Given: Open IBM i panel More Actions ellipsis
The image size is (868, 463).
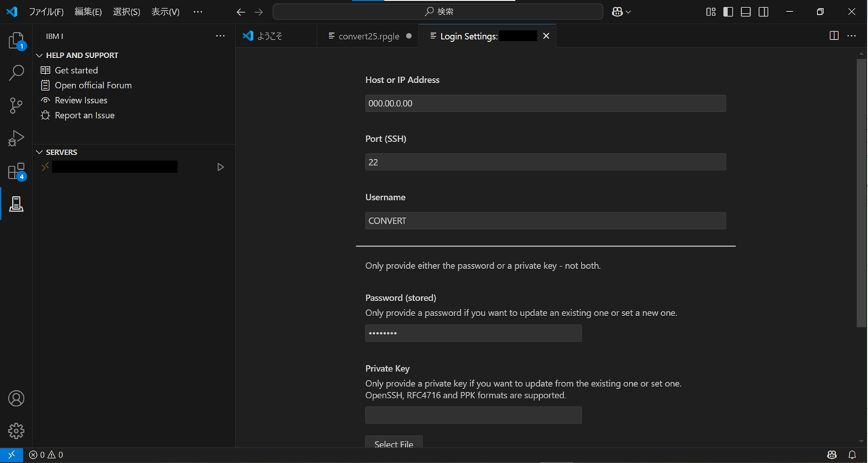Looking at the screenshot, I should coord(220,36).
